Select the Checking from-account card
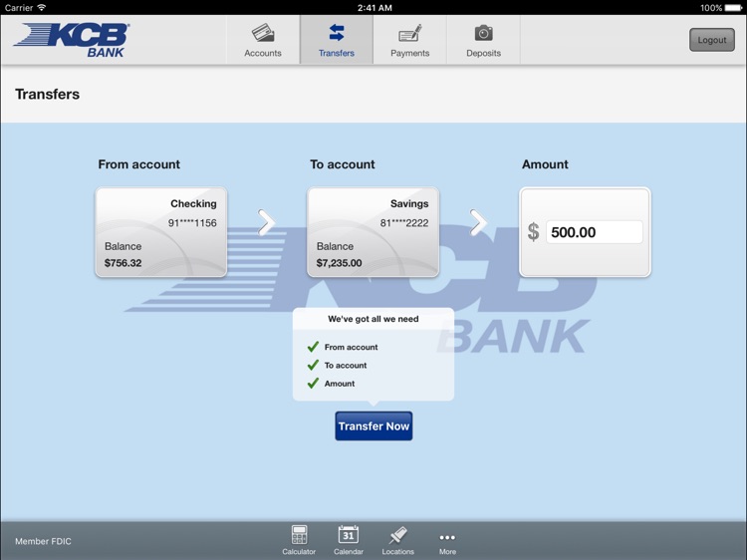The image size is (747, 560). (161, 232)
